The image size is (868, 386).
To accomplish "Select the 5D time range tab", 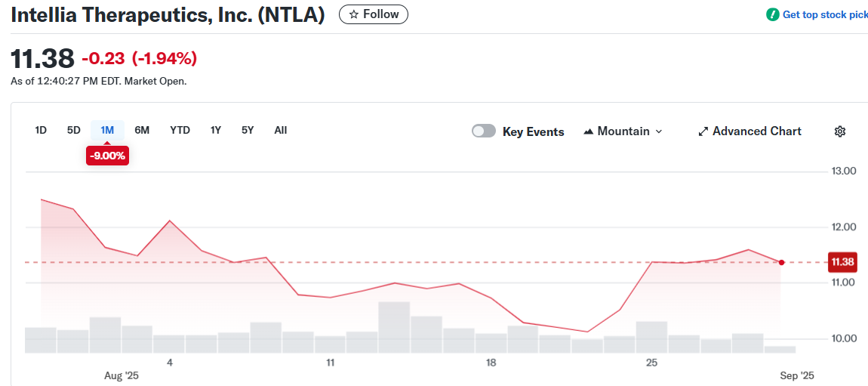I will [x=74, y=130].
